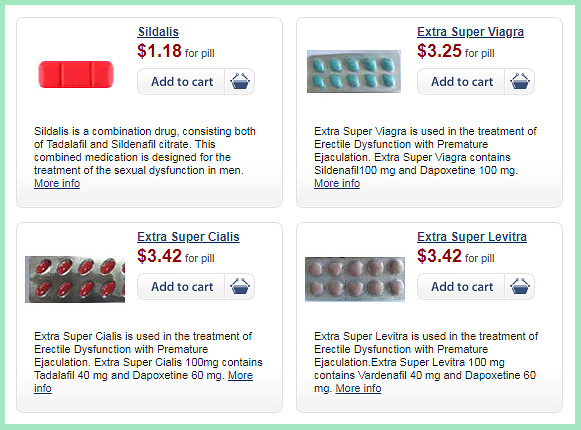
Task: Follow More info link for Extra Super Levitra
Action: (358, 388)
